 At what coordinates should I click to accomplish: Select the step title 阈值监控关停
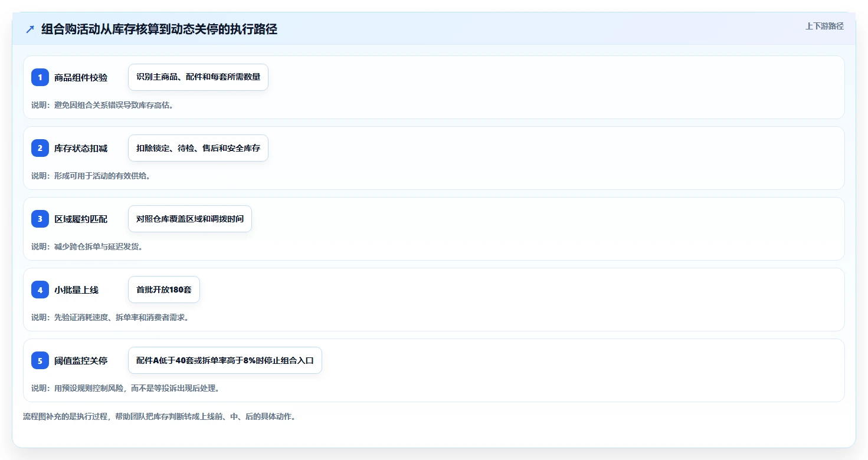81,360
